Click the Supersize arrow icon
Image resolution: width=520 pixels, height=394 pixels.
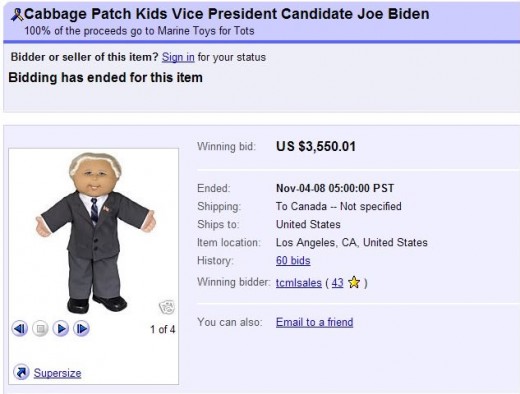coord(21,372)
